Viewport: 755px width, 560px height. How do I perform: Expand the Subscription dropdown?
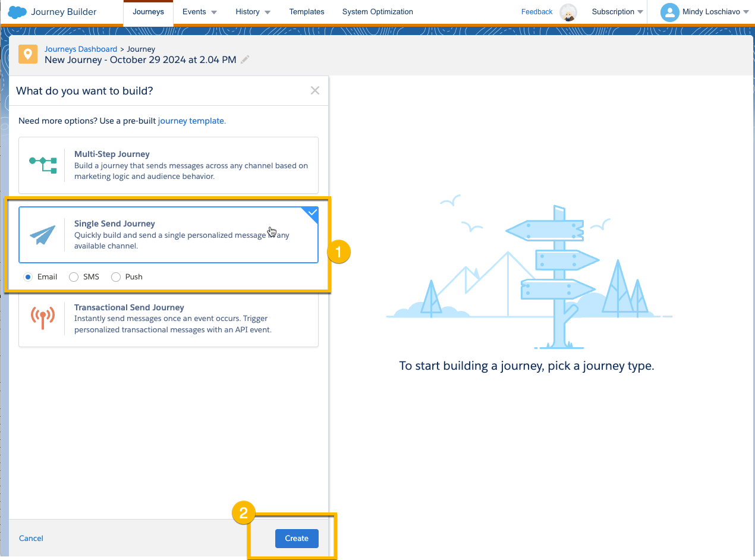(616, 11)
